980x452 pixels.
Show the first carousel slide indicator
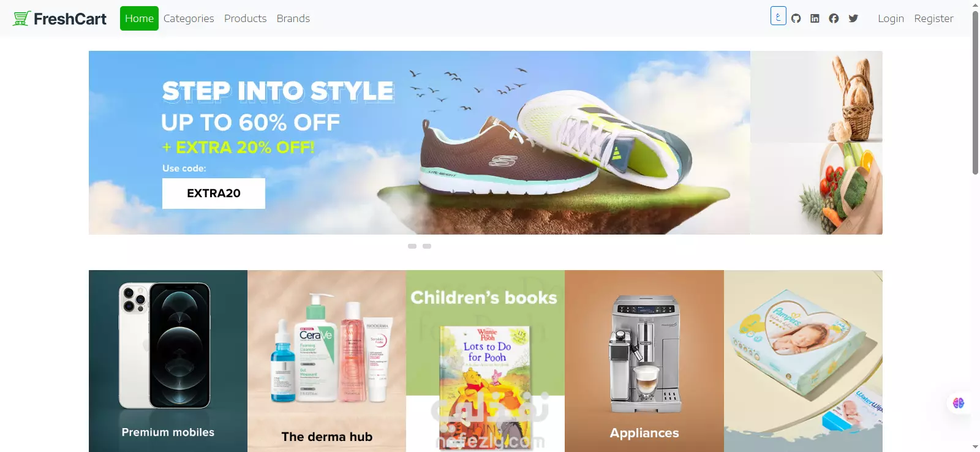click(x=412, y=246)
